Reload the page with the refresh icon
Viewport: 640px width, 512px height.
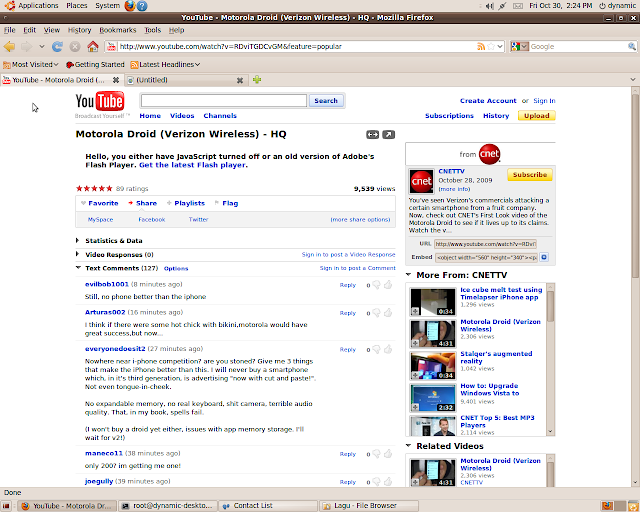(x=57, y=47)
